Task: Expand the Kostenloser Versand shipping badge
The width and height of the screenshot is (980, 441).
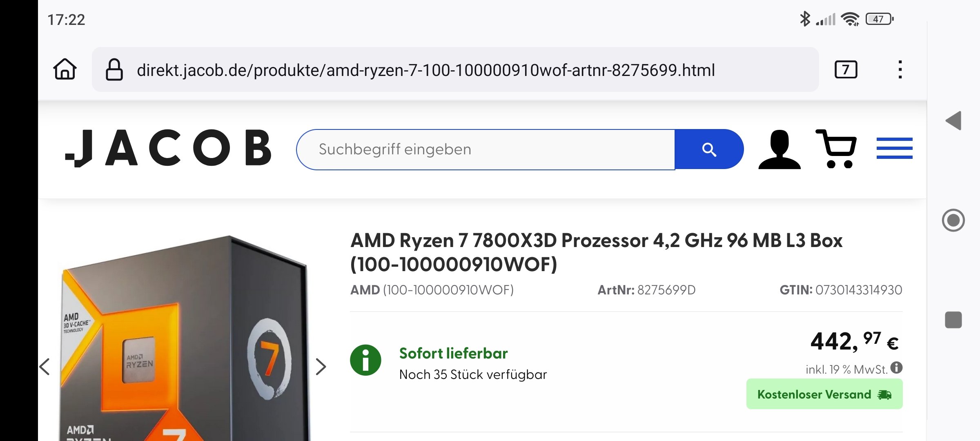Action: tap(824, 394)
